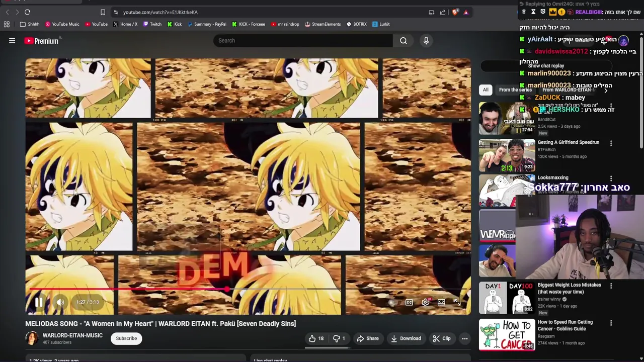Open the Summary - PayPal bookmark
The width and height of the screenshot is (644, 362).
click(x=207, y=24)
